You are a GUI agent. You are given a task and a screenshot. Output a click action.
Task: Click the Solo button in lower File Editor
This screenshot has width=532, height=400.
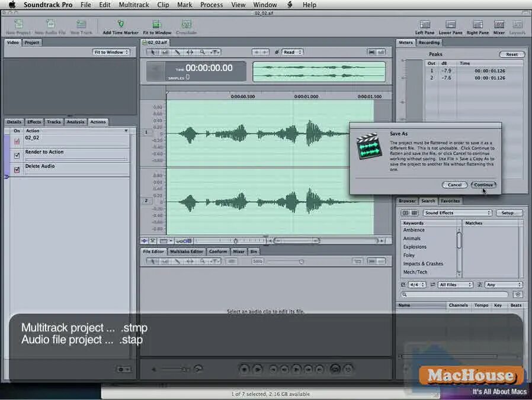[x=258, y=262]
